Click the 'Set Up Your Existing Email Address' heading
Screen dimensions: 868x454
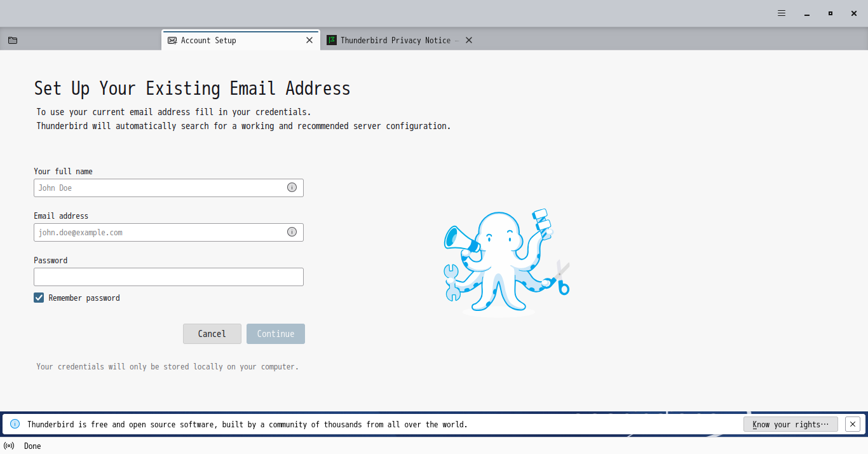(x=192, y=88)
